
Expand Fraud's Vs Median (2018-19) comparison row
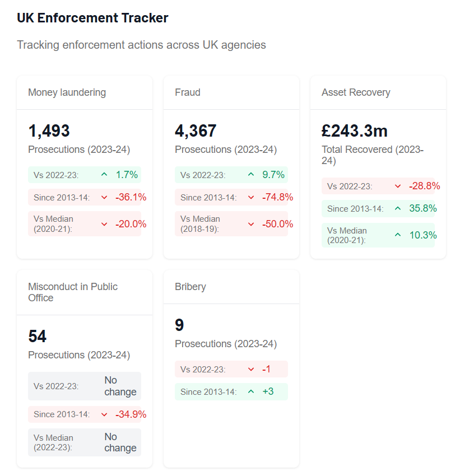(x=231, y=223)
